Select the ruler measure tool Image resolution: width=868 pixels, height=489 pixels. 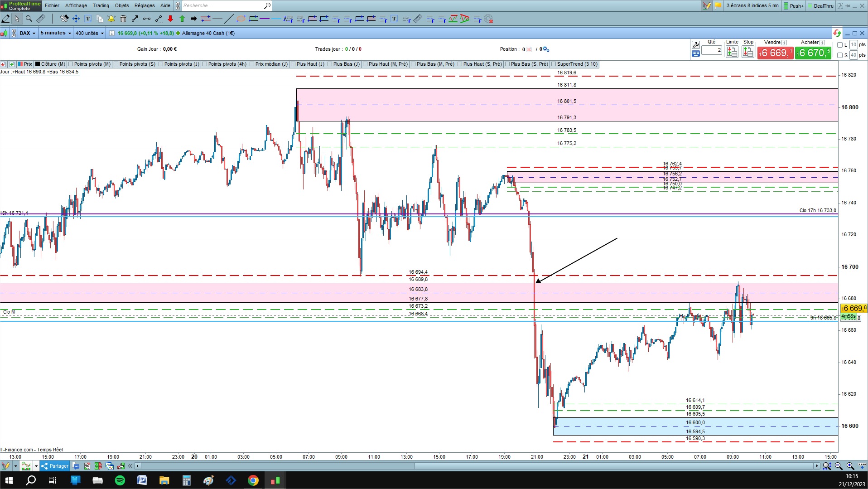[x=41, y=19]
